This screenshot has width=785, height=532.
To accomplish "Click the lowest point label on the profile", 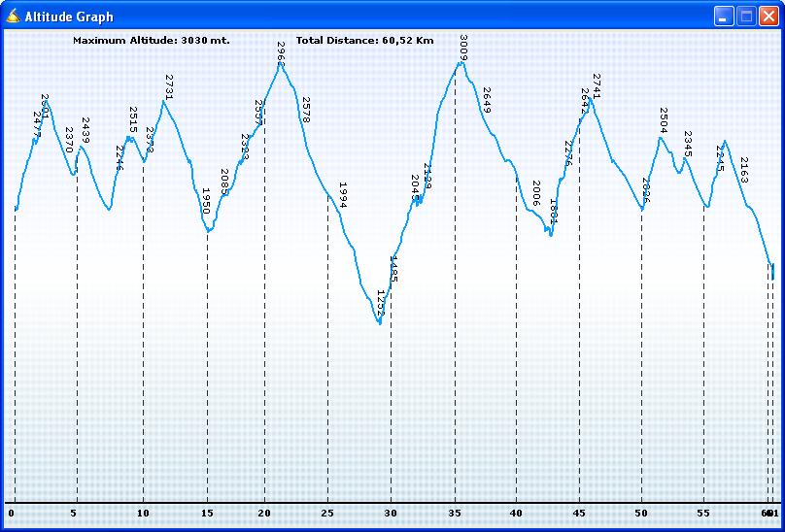I will click(x=381, y=303).
